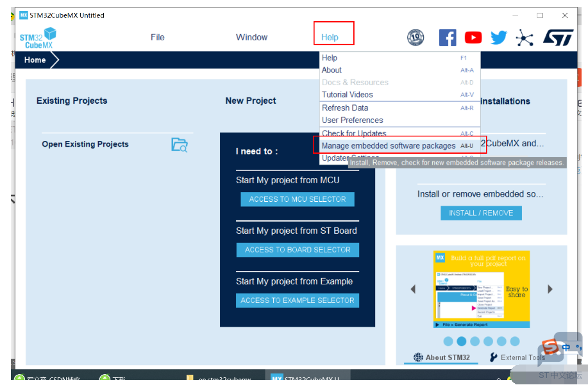Click Existing Projects heading

click(x=72, y=101)
